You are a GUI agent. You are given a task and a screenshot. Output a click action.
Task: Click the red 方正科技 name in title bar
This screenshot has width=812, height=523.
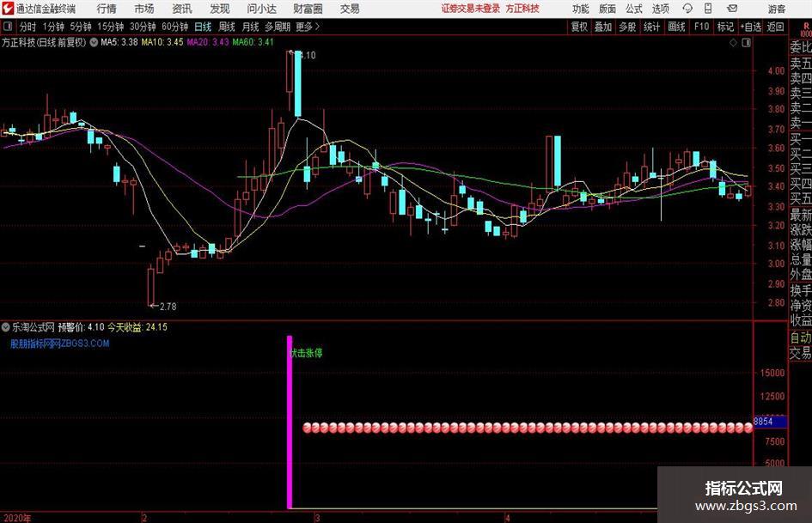522,9
